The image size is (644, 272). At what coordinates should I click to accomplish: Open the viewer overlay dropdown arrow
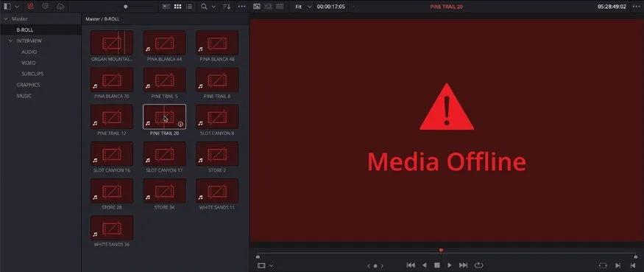(271, 266)
